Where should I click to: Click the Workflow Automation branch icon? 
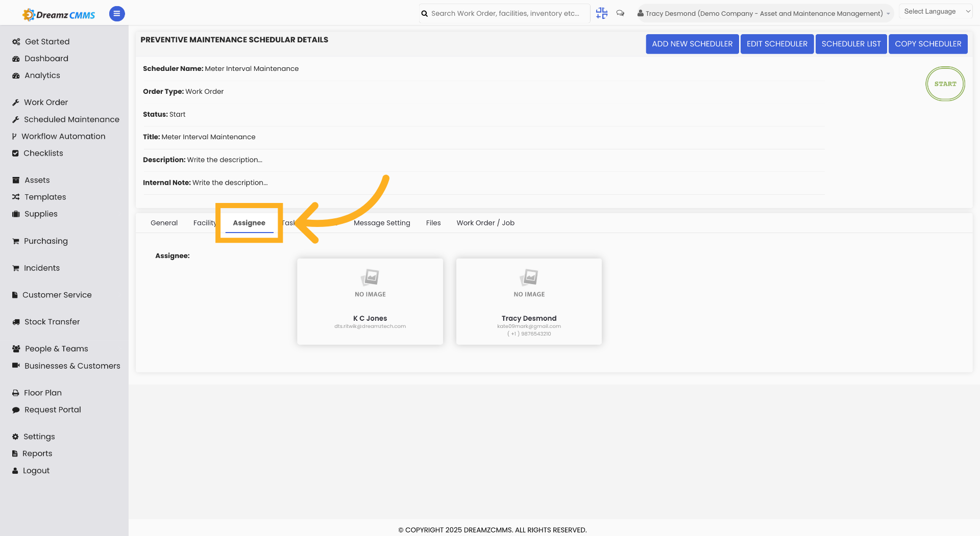tap(14, 136)
